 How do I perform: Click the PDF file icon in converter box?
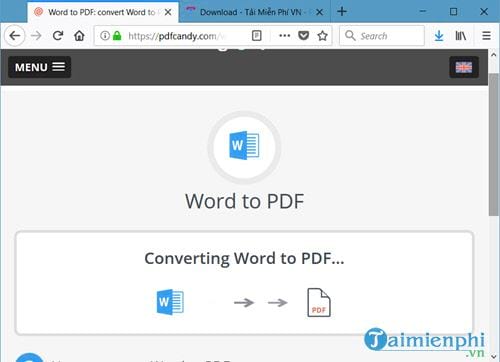[x=319, y=302]
